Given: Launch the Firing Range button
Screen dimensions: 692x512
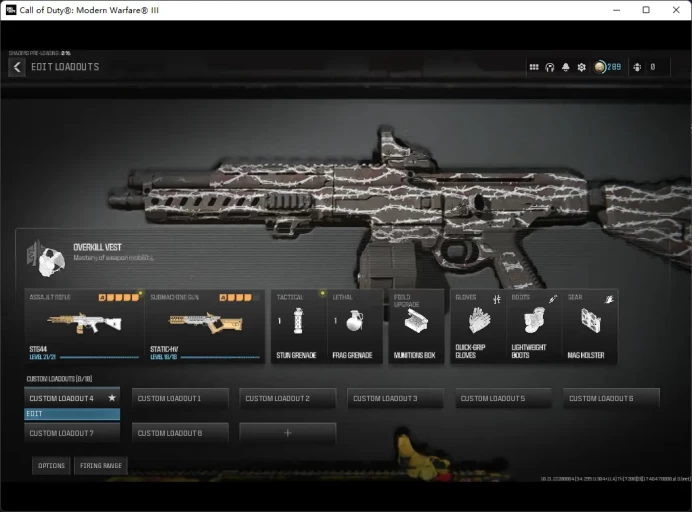Looking at the screenshot, I should 101,466.
